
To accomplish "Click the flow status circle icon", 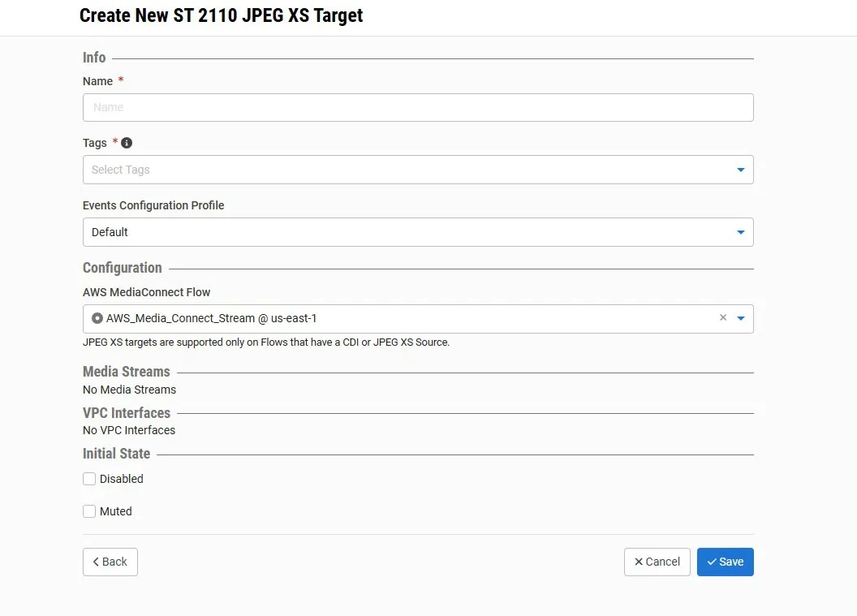I will (x=97, y=318).
